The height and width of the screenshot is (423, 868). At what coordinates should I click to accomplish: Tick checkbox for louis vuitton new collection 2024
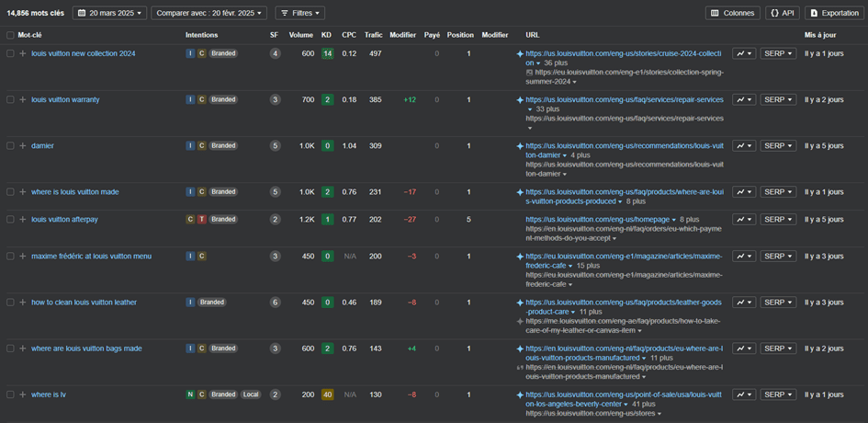(x=10, y=53)
